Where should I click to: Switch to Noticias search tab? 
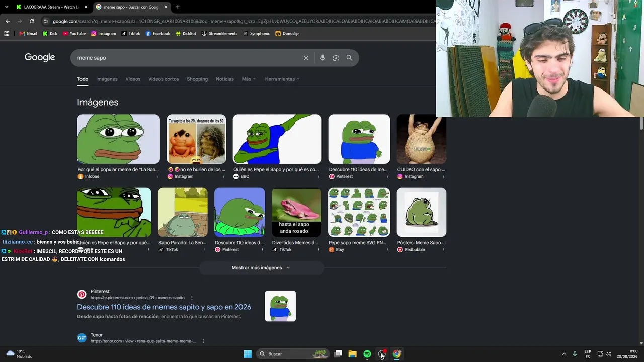[x=225, y=79]
